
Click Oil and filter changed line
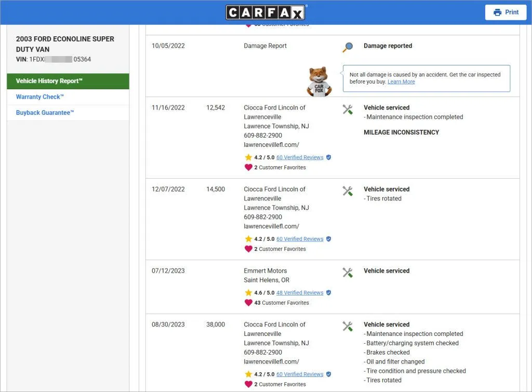tap(394, 362)
